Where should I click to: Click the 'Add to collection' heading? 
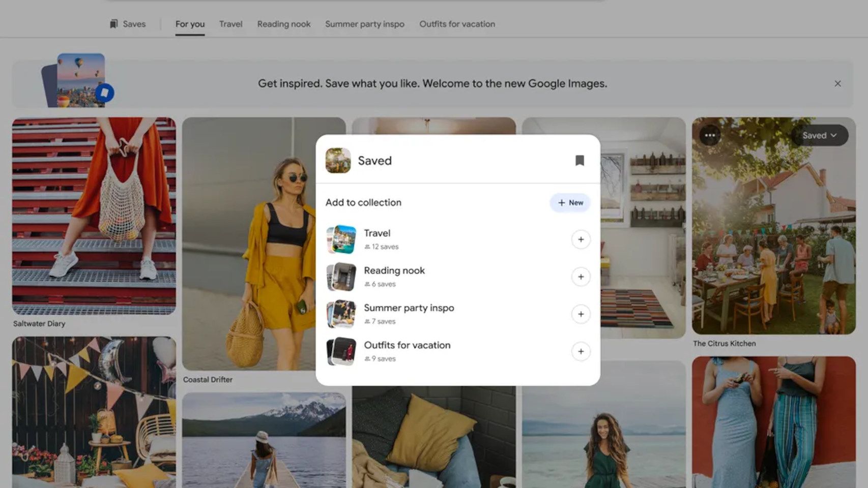point(363,202)
